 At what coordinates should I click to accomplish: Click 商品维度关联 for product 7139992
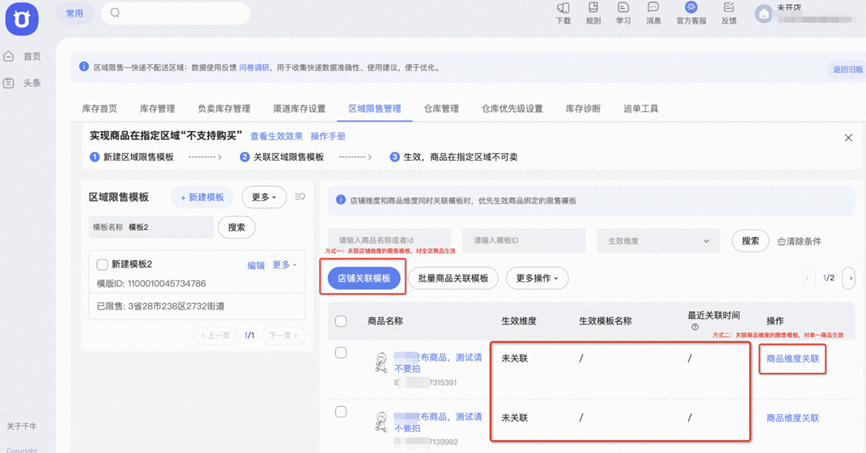pyautogui.click(x=793, y=418)
